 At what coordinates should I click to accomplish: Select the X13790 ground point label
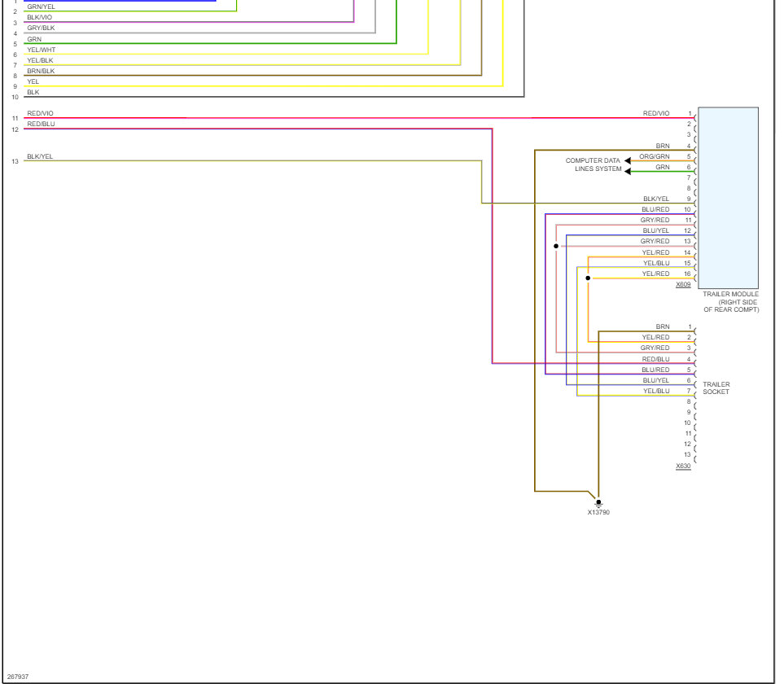coord(598,513)
